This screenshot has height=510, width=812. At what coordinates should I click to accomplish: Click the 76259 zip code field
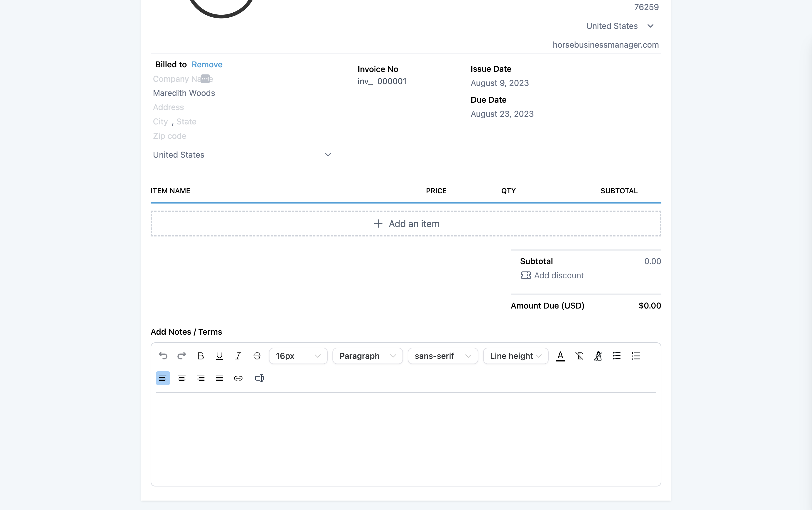click(646, 7)
